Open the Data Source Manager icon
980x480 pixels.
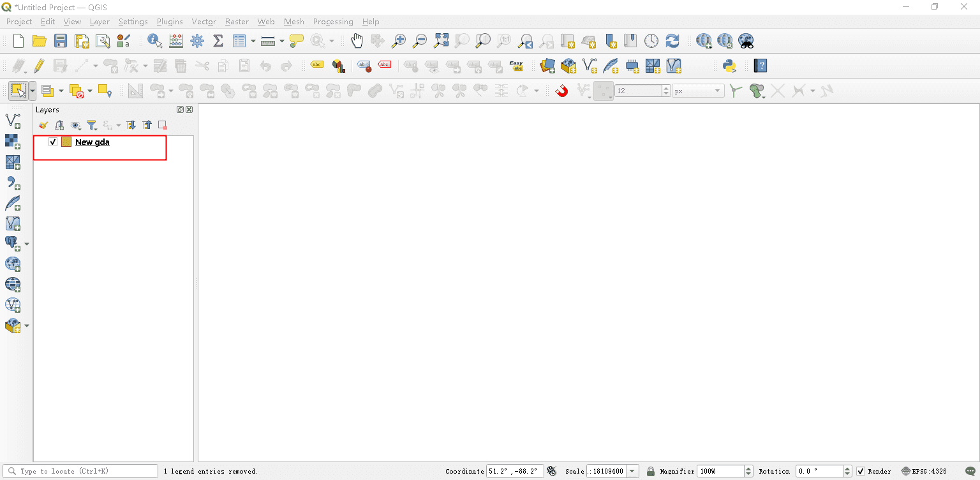click(547, 66)
